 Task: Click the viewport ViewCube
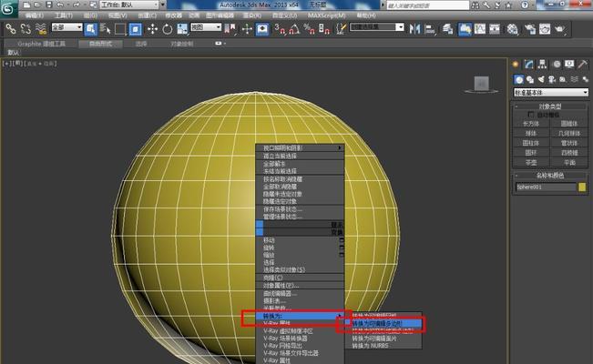(x=482, y=85)
